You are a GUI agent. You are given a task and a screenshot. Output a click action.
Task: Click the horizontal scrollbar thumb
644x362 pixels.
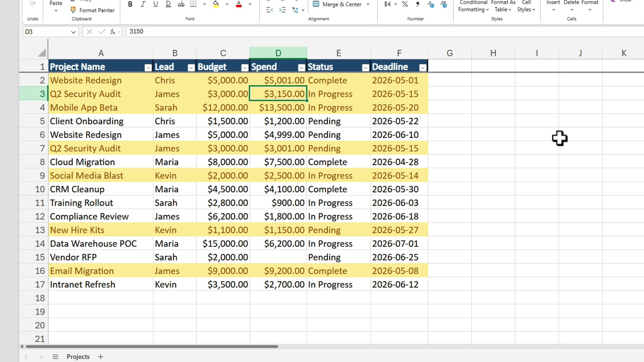pyautogui.click(x=152, y=346)
